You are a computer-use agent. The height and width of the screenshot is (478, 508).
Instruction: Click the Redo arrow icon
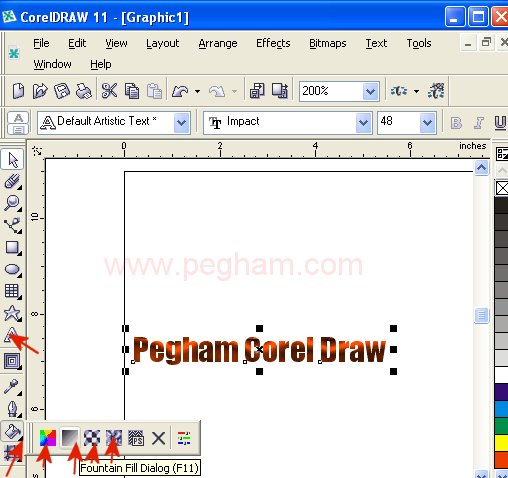(x=217, y=91)
